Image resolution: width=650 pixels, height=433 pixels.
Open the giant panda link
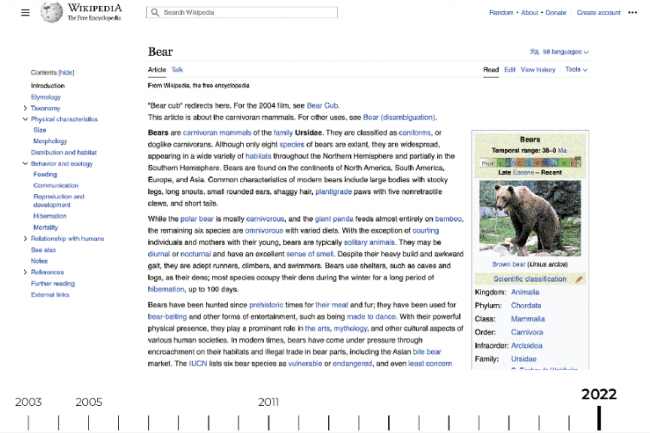[334, 219]
